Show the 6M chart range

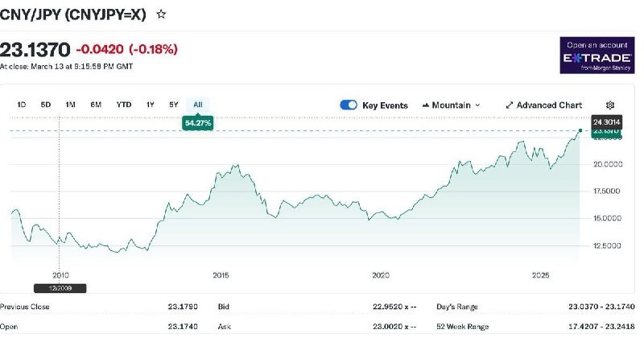click(x=96, y=105)
